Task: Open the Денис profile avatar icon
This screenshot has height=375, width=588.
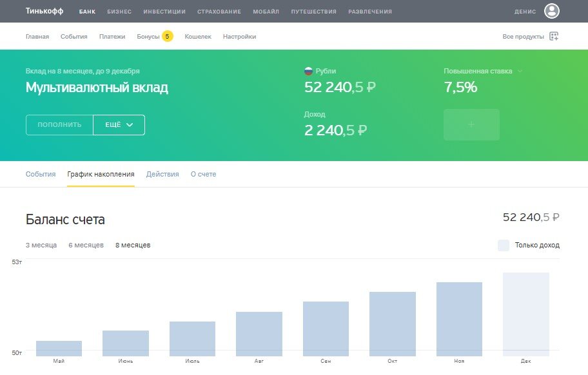Action: 552,11
